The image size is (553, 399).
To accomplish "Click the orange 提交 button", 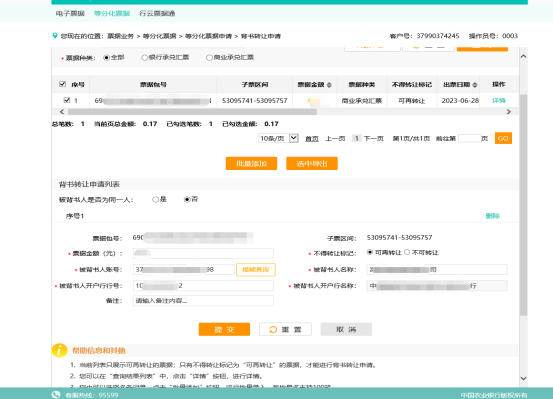I will (x=224, y=329).
